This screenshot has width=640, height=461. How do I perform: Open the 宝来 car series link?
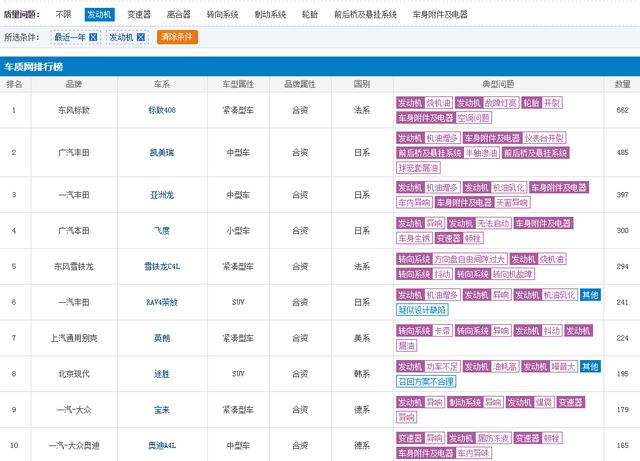coord(162,410)
